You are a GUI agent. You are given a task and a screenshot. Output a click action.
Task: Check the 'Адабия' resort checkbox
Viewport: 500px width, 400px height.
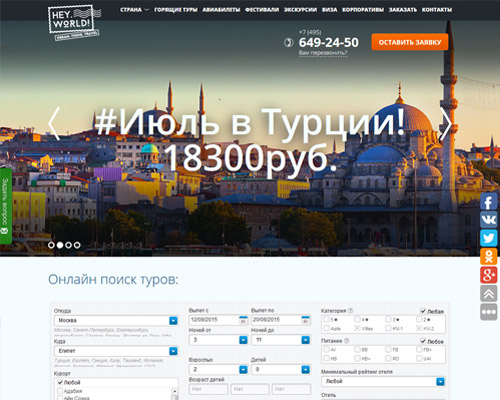pos(60,391)
